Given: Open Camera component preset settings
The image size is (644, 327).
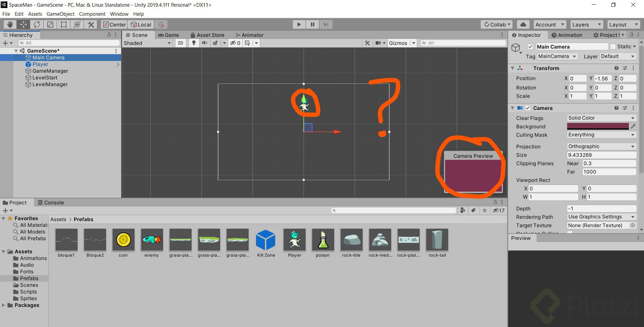Looking at the screenshot, I should click(x=625, y=108).
